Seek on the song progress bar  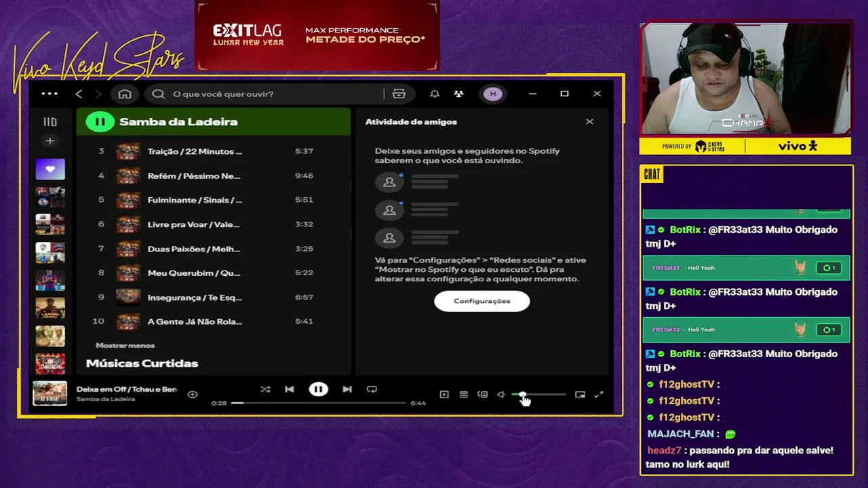[318, 403]
